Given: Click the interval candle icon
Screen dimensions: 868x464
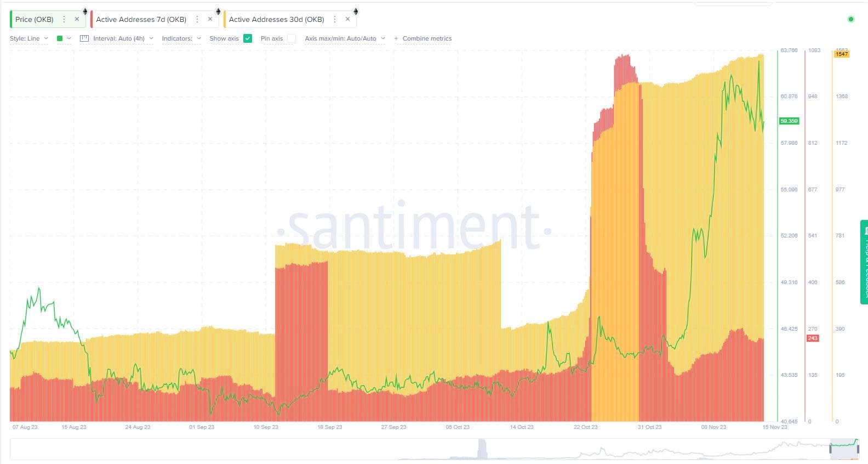Looking at the screenshot, I should 84,38.
